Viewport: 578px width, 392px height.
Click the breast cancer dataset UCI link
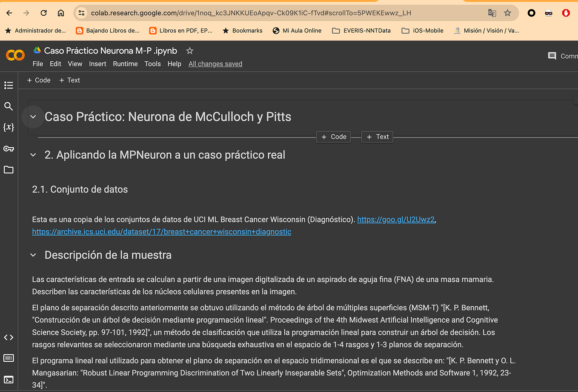click(x=161, y=232)
